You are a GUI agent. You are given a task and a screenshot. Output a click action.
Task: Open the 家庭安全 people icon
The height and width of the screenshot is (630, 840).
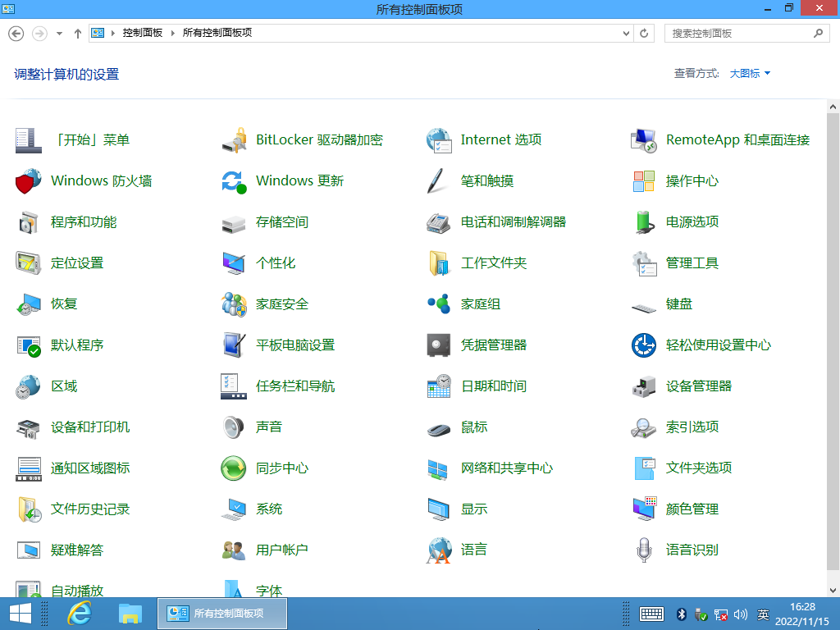234,304
